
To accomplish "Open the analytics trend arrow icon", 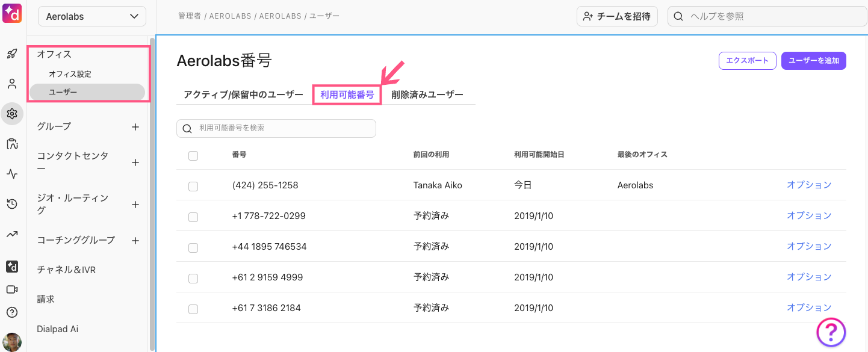I will (11, 234).
